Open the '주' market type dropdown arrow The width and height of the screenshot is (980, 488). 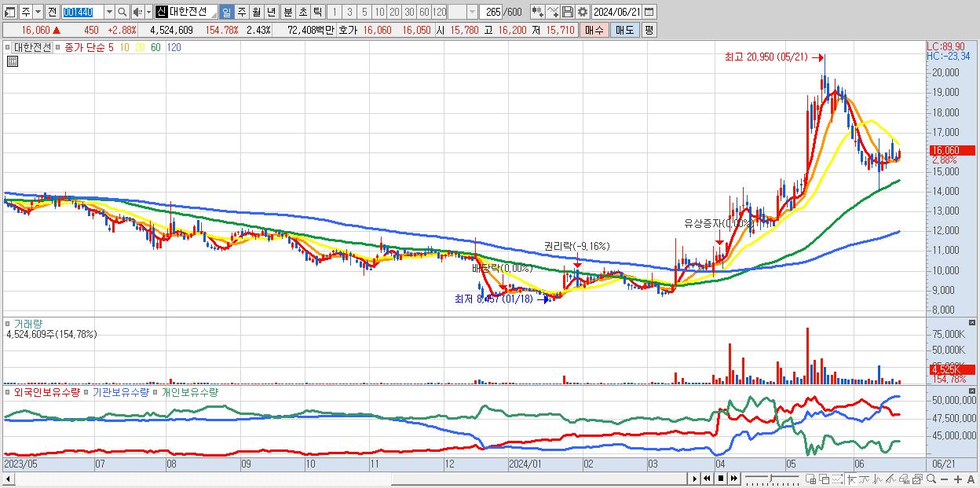[38, 12]
